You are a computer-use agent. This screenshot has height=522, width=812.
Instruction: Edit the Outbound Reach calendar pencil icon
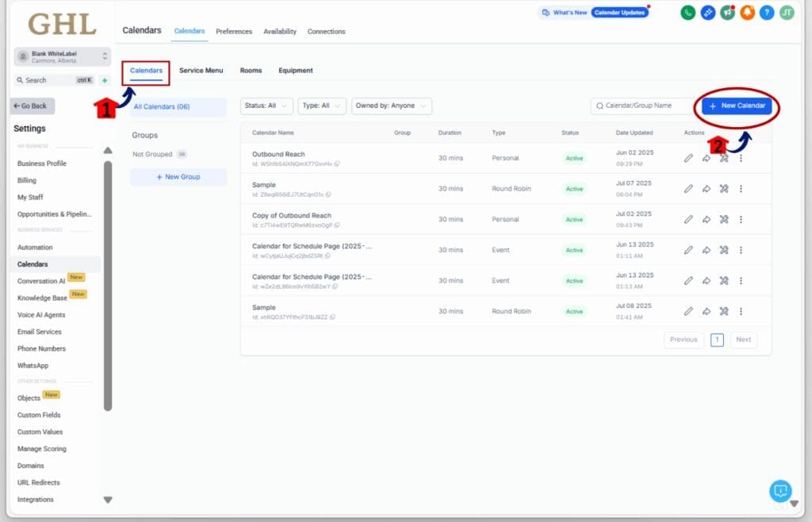pyautogui.click(x=688, y=158)
